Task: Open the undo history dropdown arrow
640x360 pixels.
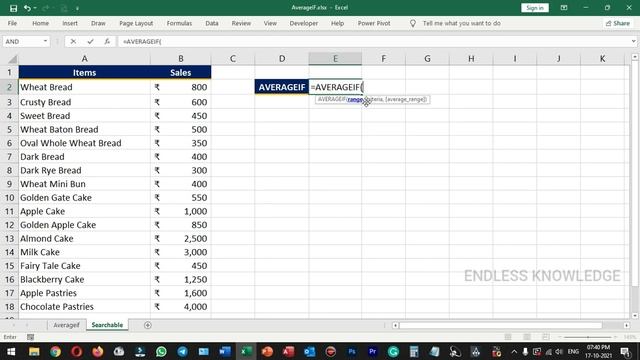Action: click(35, 8)
